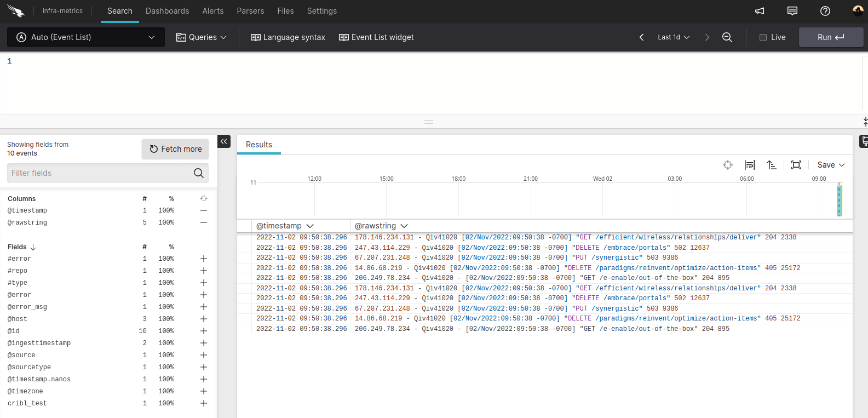Remove @timestamp column with minus toggle
This screenshot has height=418, width=868.
[204, 210]
